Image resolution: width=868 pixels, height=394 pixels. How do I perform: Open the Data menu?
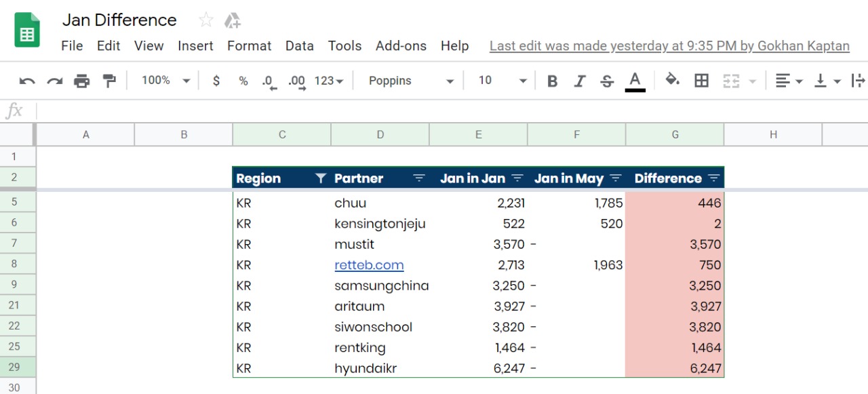tap(299, 46)
